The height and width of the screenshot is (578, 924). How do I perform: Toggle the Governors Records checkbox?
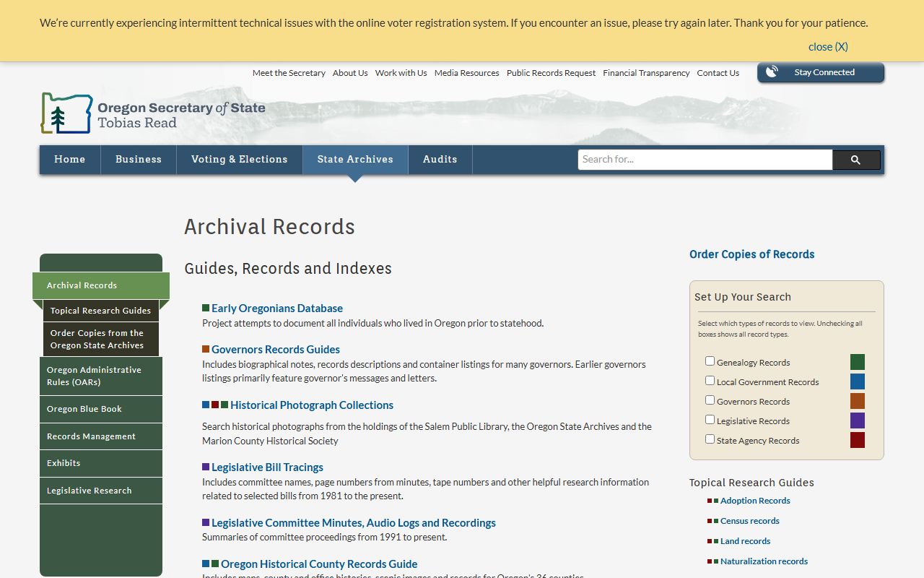(x=710, y=400)
